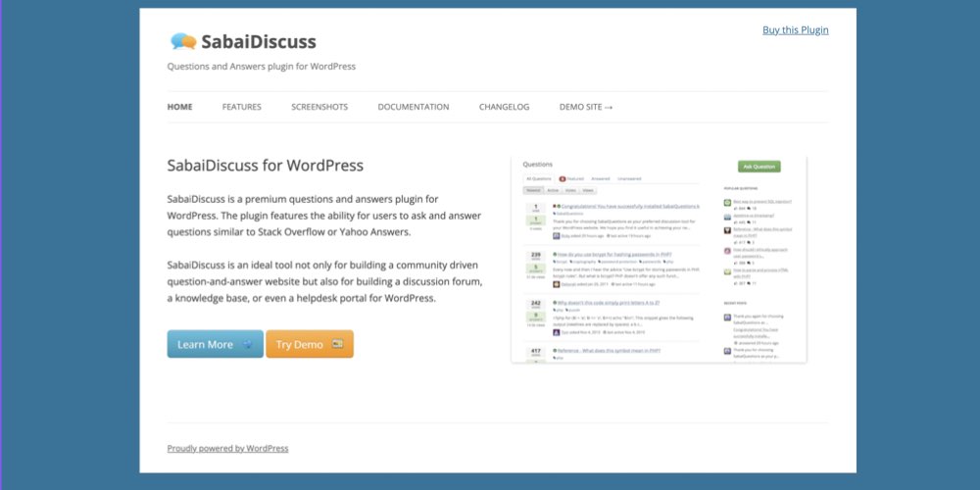
Task: Go to the HOME menu item
Action: pos(180,107)
